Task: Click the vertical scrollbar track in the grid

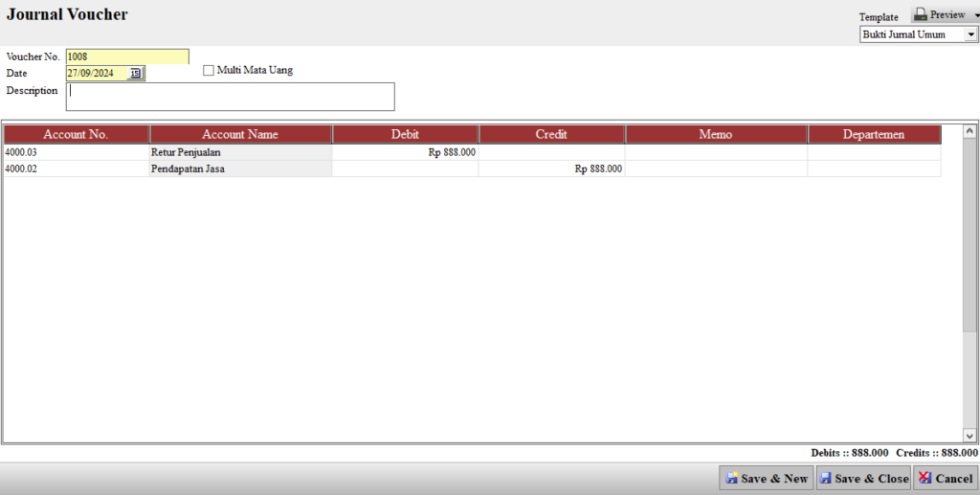Action: pyautogui.click(x=969, y=381)
